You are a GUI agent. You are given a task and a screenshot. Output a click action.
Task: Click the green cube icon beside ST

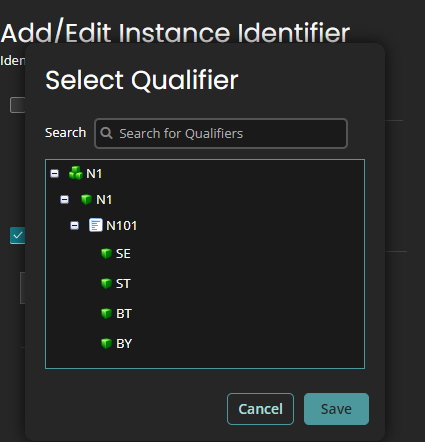coord(106,283)
